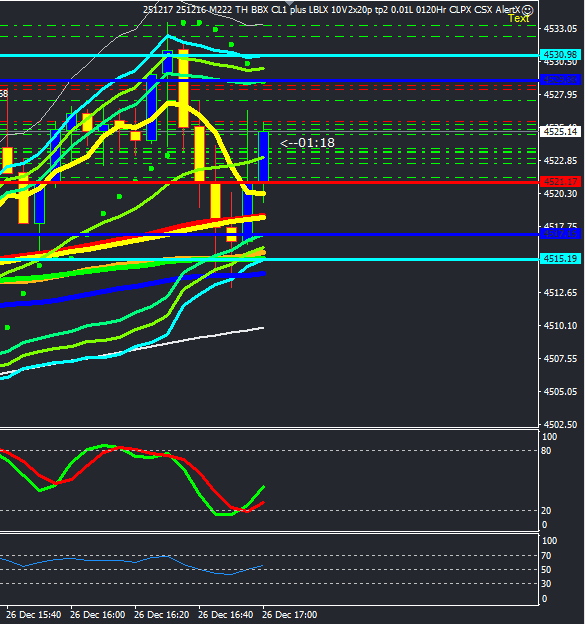Click the cyan 4515.19 price tag
Image resolution: width=586 pixels, height=624 pixels.
coord(560,259)
